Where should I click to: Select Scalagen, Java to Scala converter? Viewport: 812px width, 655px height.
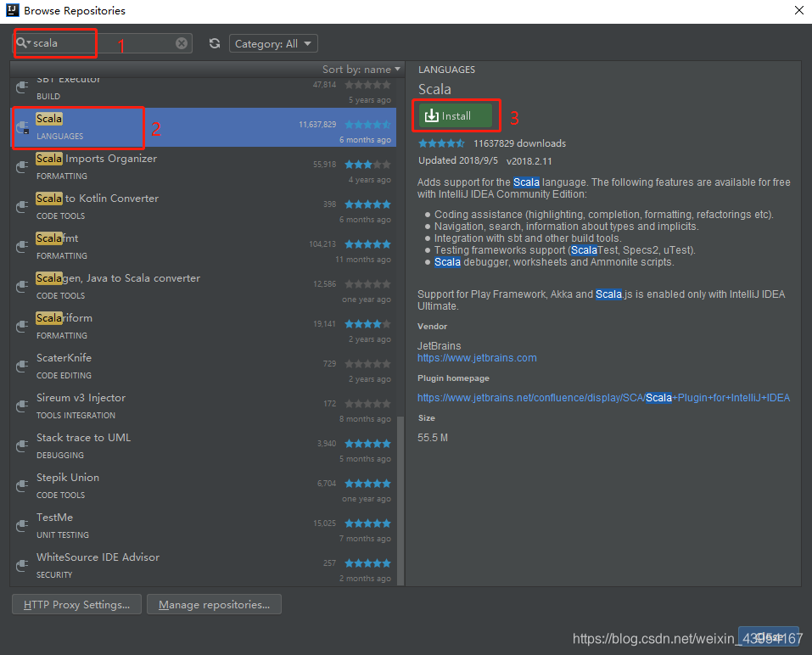[x=203, y=287]
